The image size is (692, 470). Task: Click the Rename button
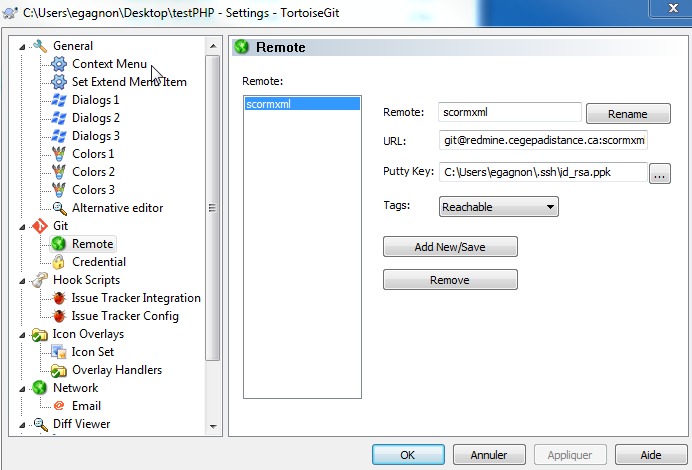pyautogui.click(x=627, y=113)
